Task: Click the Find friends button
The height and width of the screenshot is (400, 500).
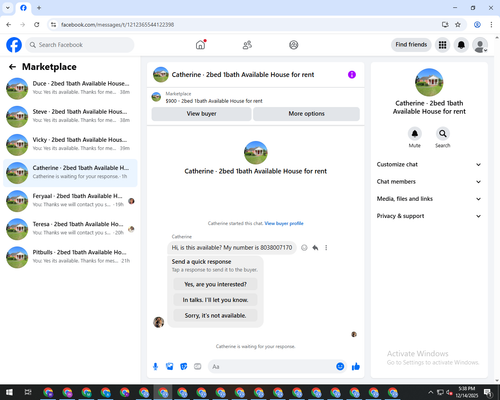Action: pos(411,45)
